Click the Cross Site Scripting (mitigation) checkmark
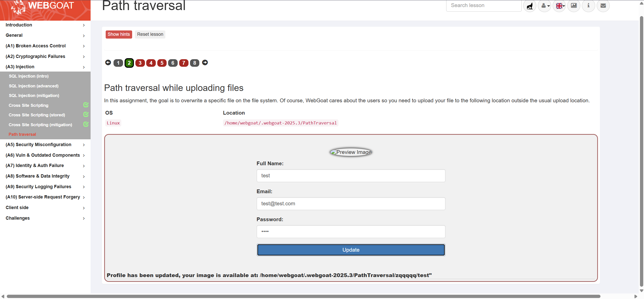 (86, 124)
